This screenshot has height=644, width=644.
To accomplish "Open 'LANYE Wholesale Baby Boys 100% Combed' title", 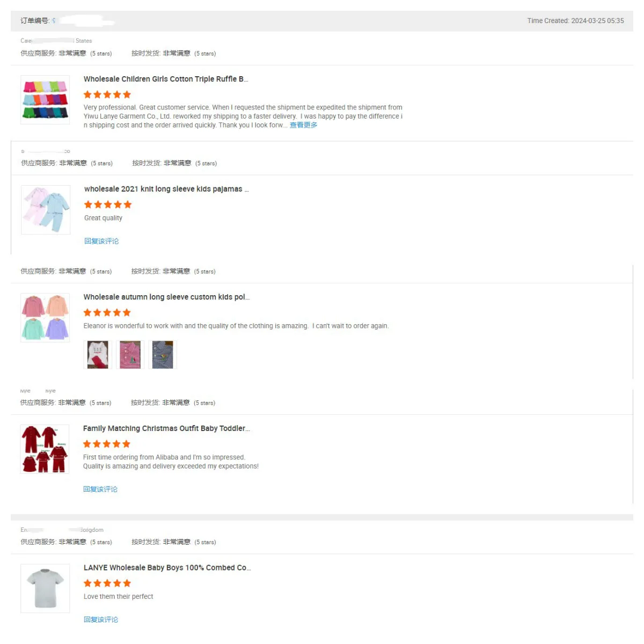I will pos(167,567).
